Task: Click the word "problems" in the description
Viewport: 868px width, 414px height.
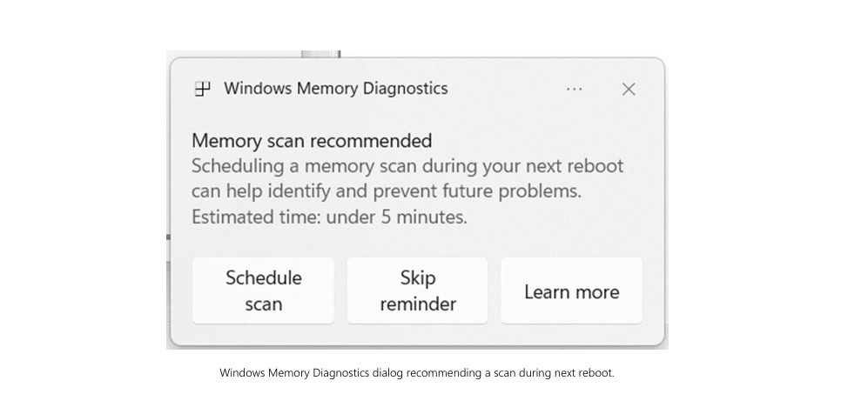Action: 544,191
